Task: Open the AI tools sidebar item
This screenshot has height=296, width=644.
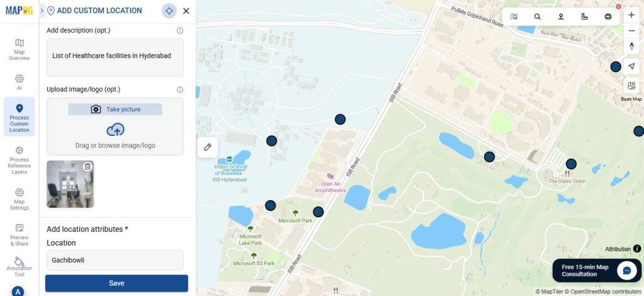Action: (19, 83)
